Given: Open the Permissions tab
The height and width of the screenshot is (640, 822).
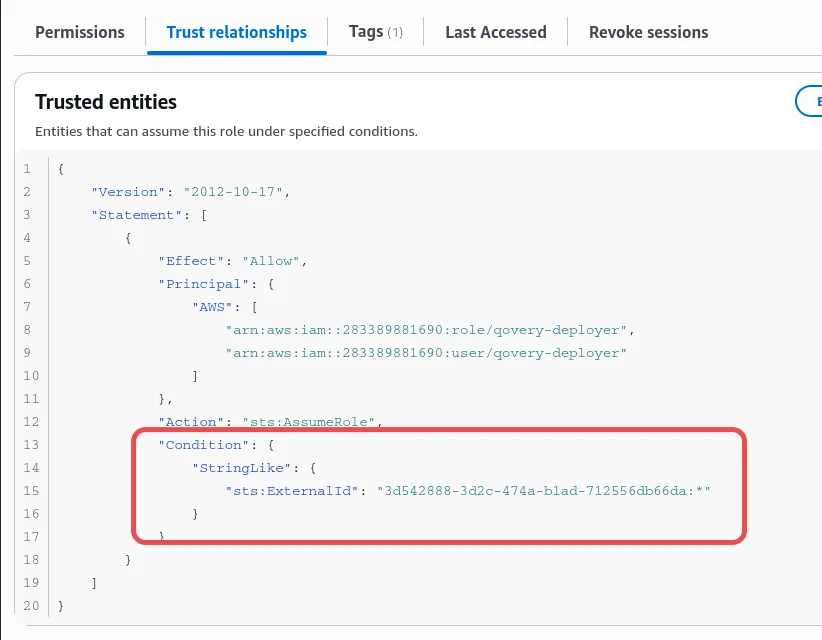Looking at the screenshot, I should [80, 32].
